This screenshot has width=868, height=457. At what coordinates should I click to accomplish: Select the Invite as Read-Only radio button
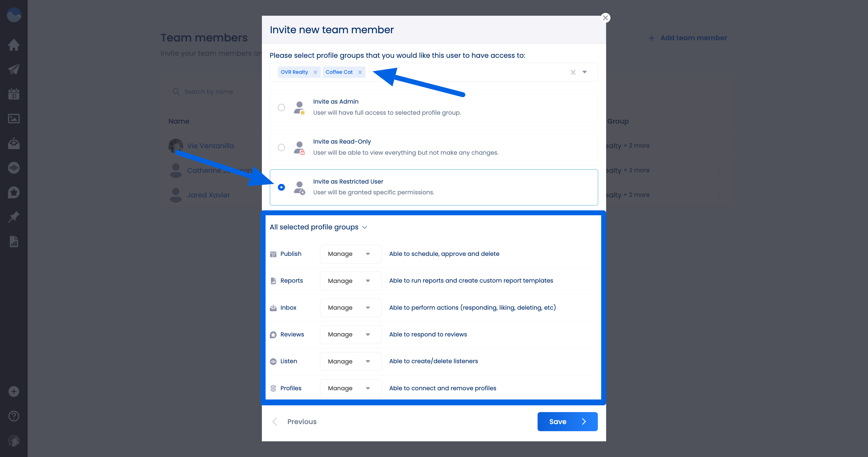(282, 147)
